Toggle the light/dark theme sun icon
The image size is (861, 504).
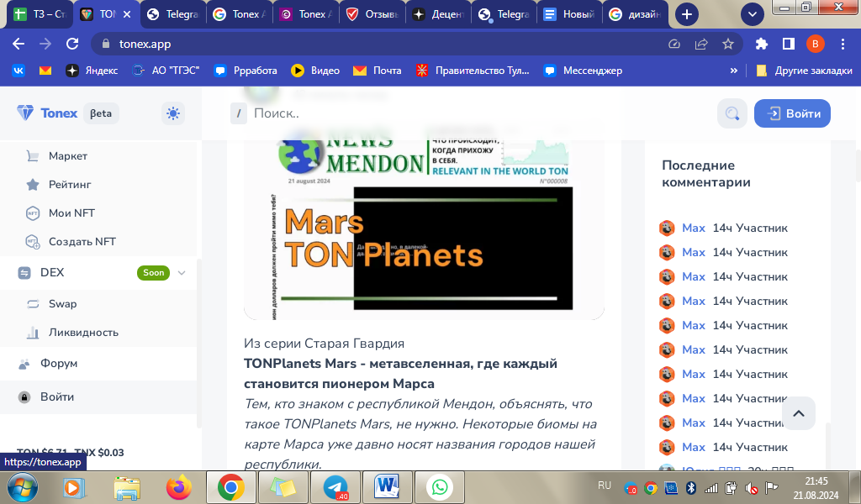173,113
